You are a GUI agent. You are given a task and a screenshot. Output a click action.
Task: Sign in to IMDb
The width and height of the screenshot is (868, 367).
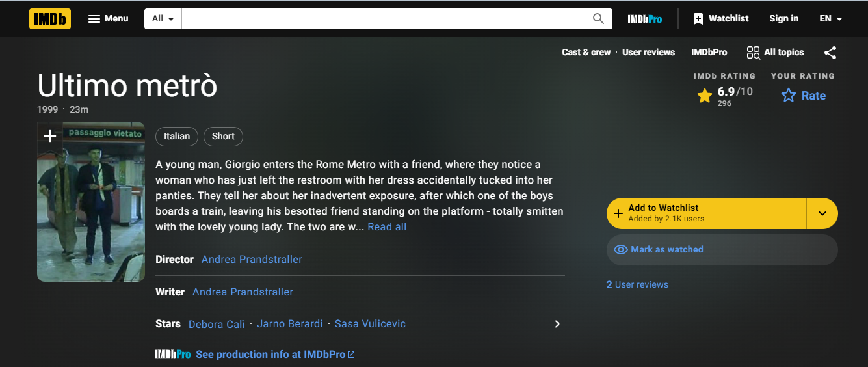click(x=783, y=19)
